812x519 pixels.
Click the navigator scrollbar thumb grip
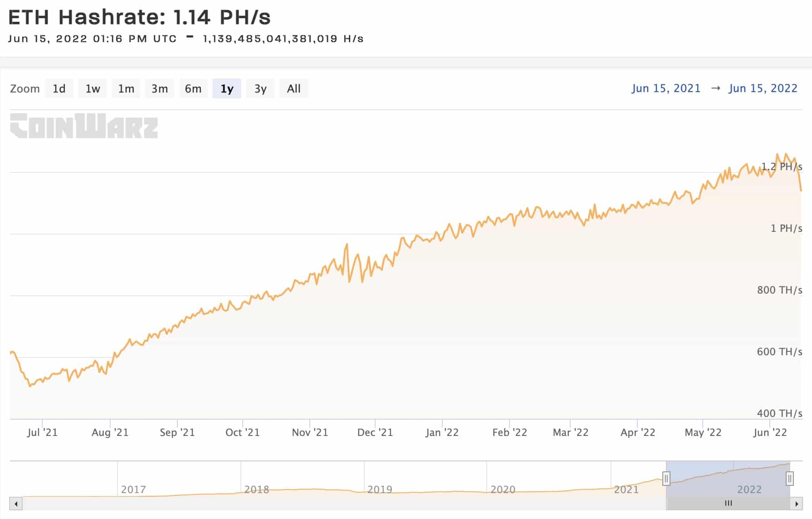729,503
